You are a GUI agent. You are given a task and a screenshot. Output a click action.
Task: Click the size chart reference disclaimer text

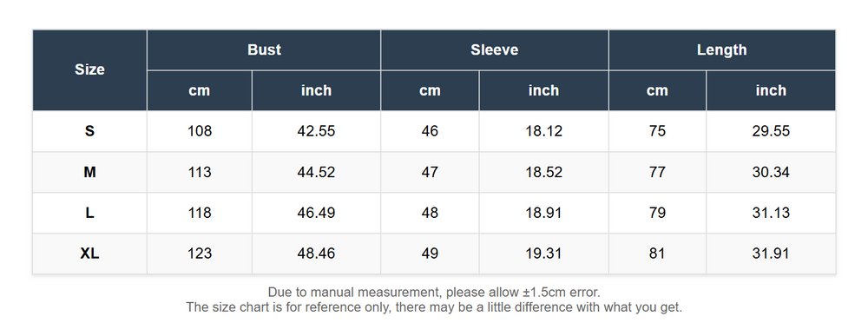pos(434,307)
